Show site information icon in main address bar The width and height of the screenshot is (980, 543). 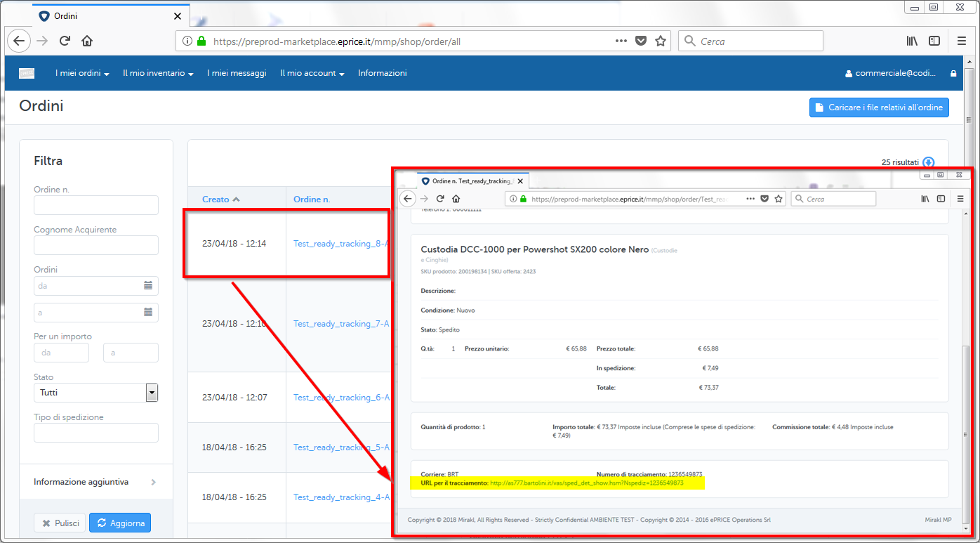coord(187,41)
